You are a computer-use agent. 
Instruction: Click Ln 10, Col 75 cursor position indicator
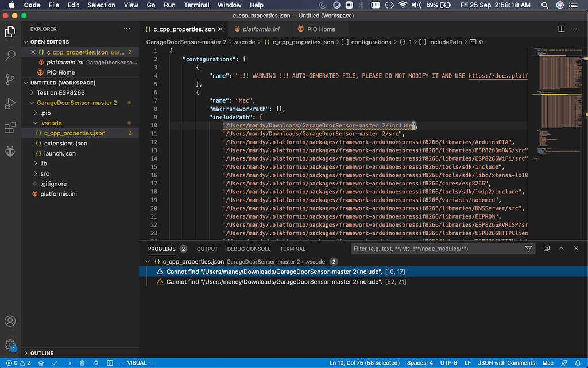[364, 363]
